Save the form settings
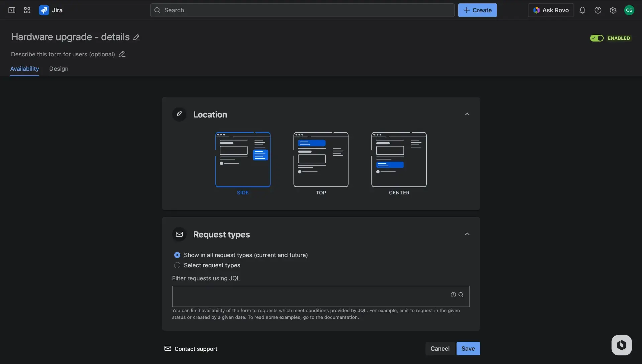 coord(468,348)
